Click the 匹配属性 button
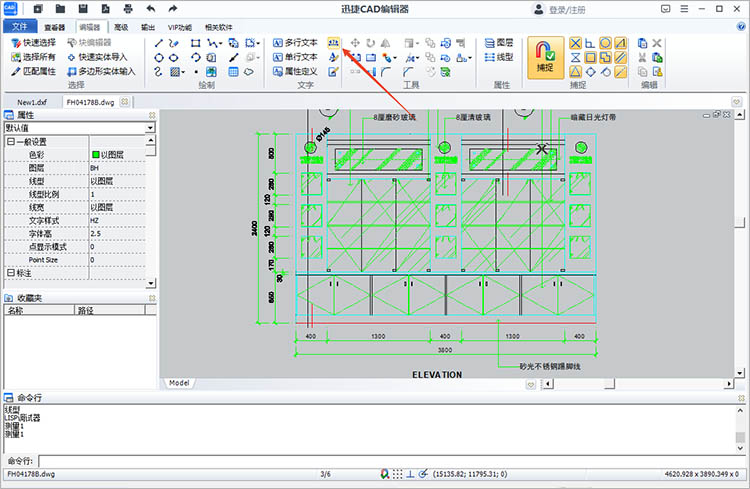 [33, 72]
